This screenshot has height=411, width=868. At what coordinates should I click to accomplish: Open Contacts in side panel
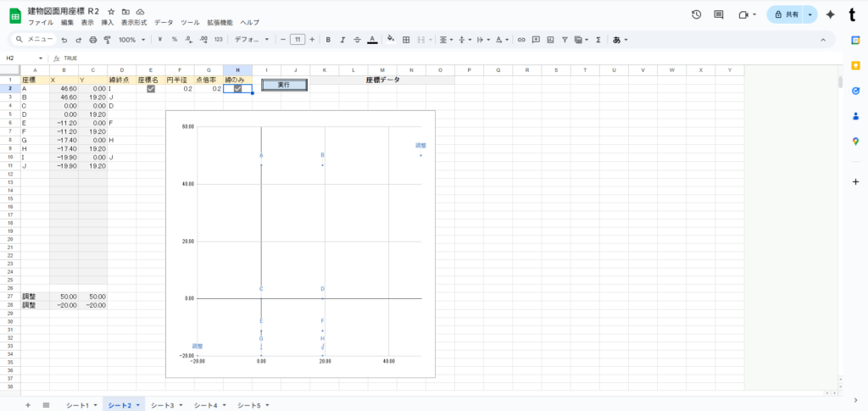[x=855, y=116]
